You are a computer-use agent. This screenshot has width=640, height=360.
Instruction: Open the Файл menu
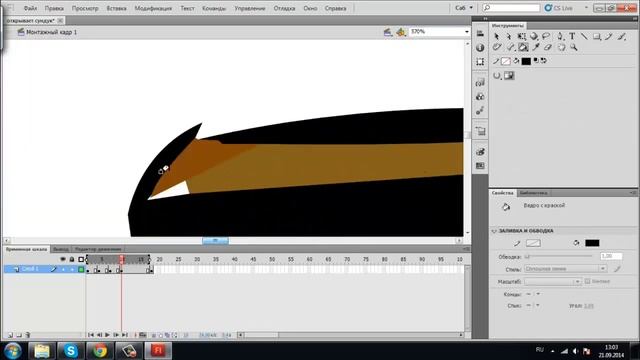30,8
